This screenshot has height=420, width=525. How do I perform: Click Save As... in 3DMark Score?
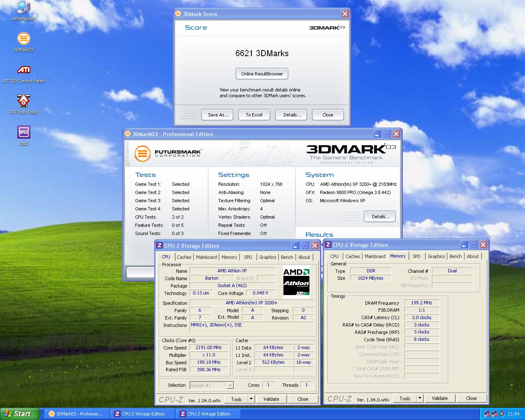(218, 115)
